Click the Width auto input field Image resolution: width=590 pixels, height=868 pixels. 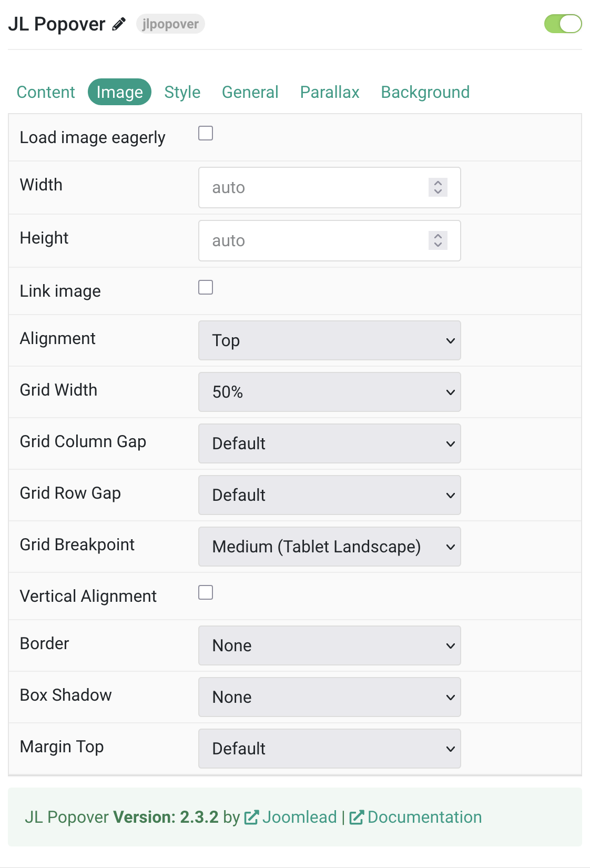(x=330, y=187)
